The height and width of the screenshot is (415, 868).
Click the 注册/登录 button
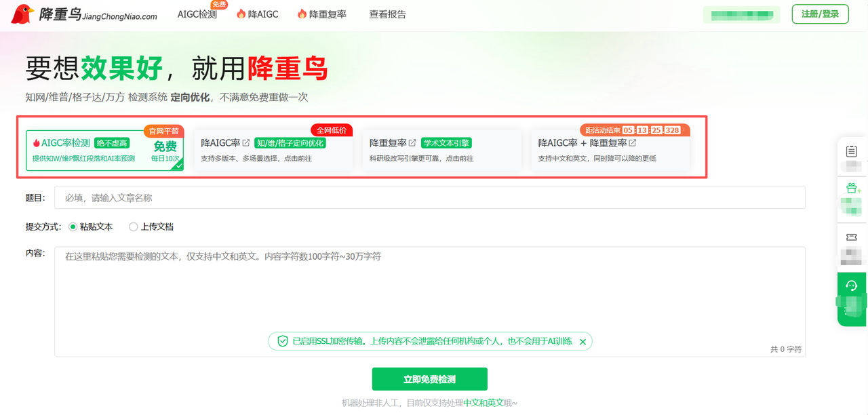click(820, 14)
